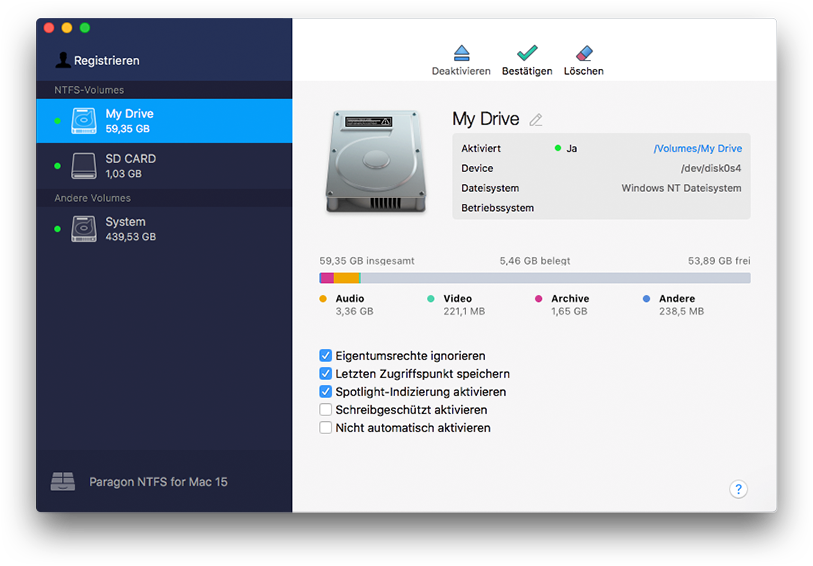Click the yellow minimize window button

tap(67, 27)
